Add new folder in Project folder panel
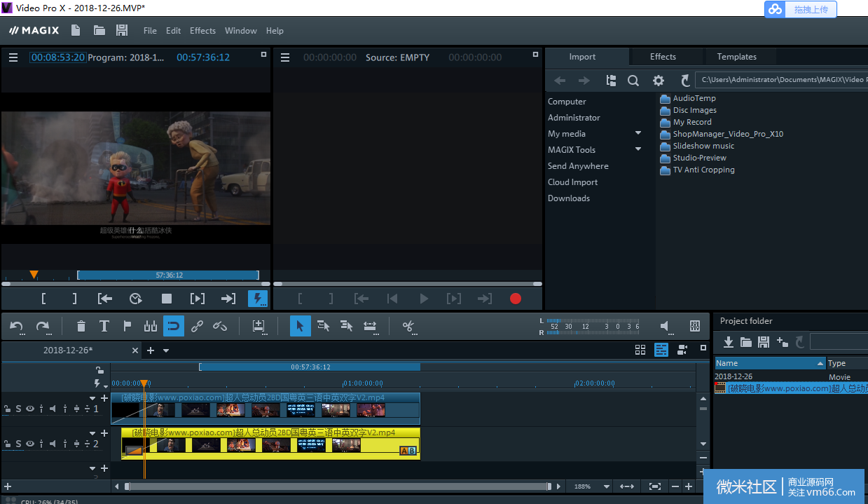This screenshot has height=504, width=868. [783, 342]
